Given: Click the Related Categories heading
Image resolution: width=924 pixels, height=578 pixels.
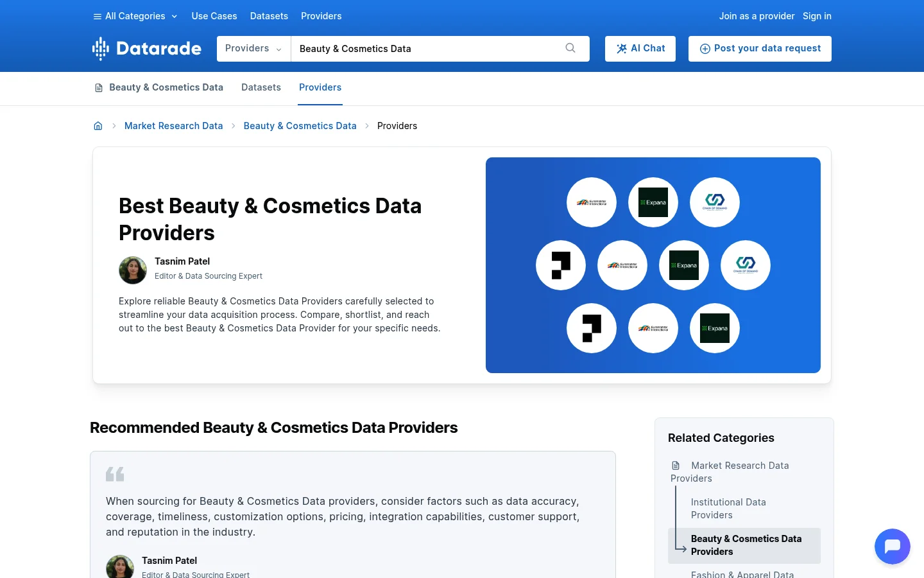Looking at the screenshot, I should coord(721,438).
